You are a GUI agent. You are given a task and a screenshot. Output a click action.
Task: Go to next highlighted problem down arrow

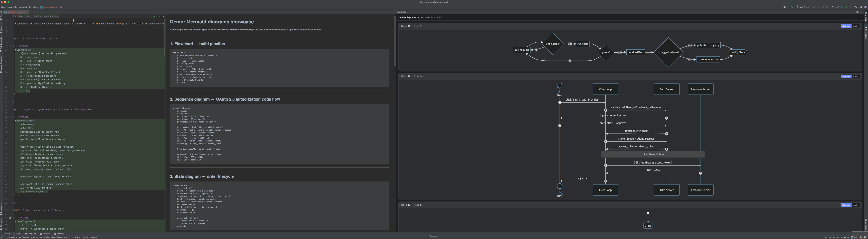pyautogui.click(x=163, y=16)
